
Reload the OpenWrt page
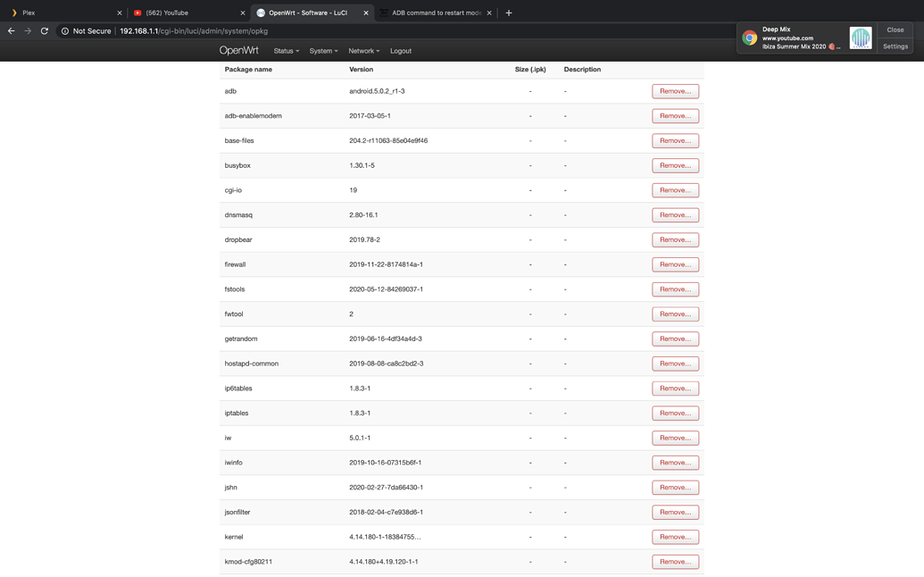pos(44,29)
